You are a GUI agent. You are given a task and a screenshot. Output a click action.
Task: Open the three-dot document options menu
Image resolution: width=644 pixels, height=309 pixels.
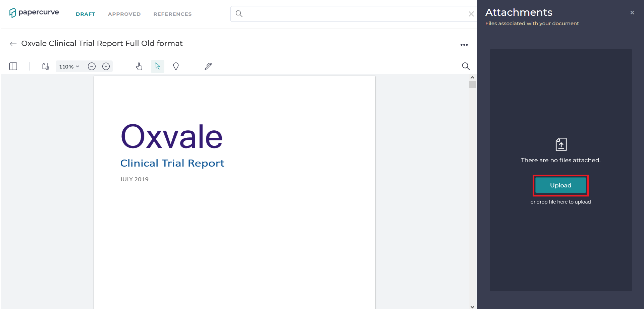pyautogui.click(x=464, y=45)
